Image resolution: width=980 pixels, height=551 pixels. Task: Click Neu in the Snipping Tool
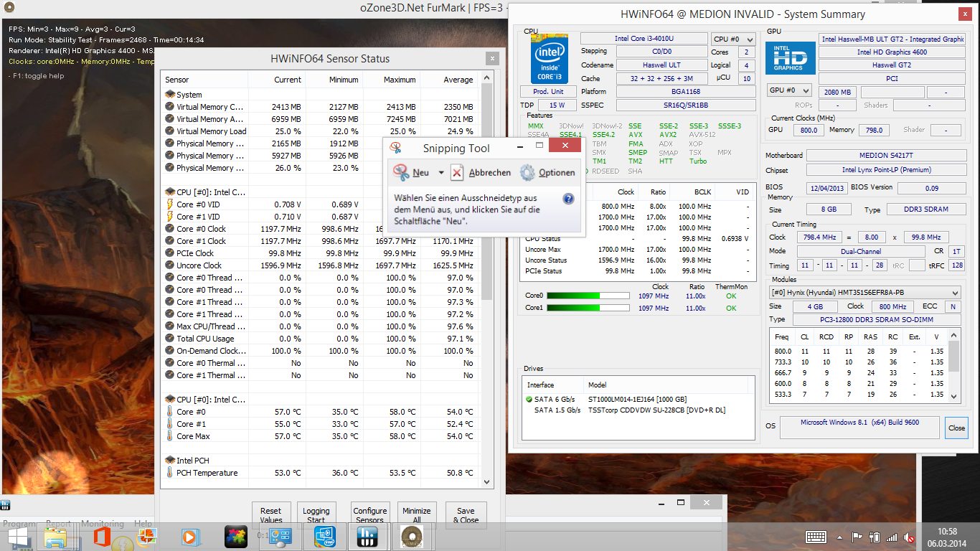[412, 173]
